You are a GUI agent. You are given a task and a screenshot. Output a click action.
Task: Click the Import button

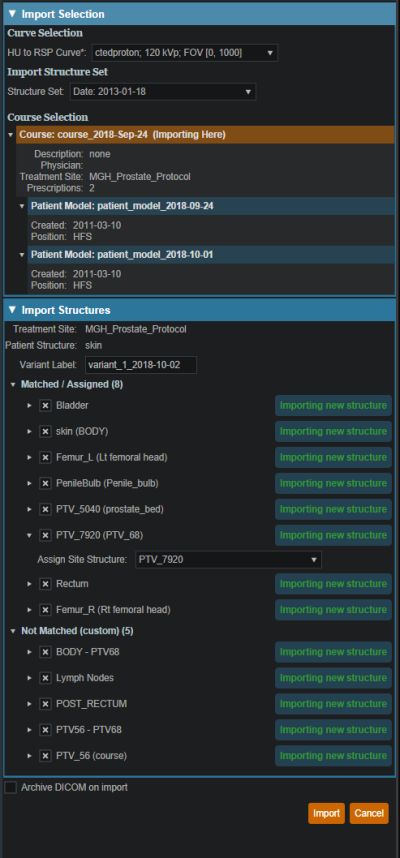326,813
